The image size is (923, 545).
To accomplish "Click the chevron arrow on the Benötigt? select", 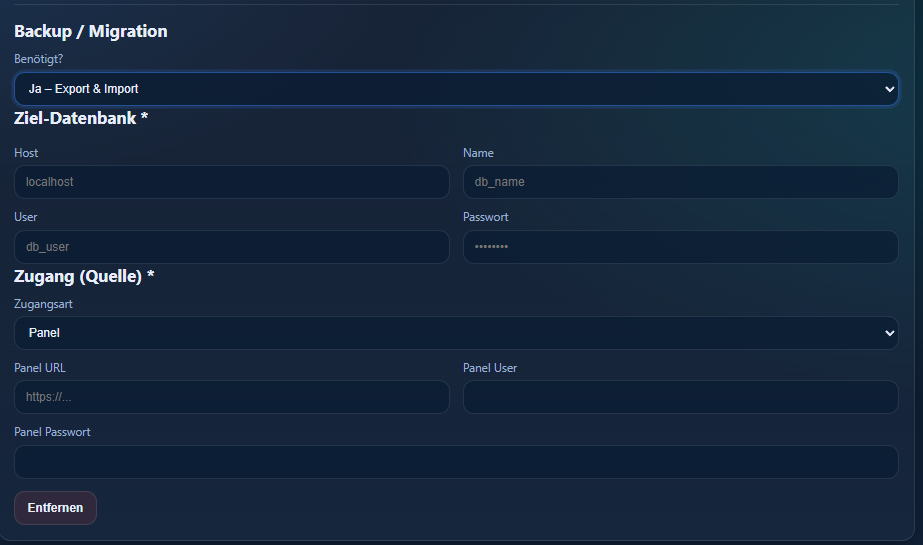I will (889, 89).
